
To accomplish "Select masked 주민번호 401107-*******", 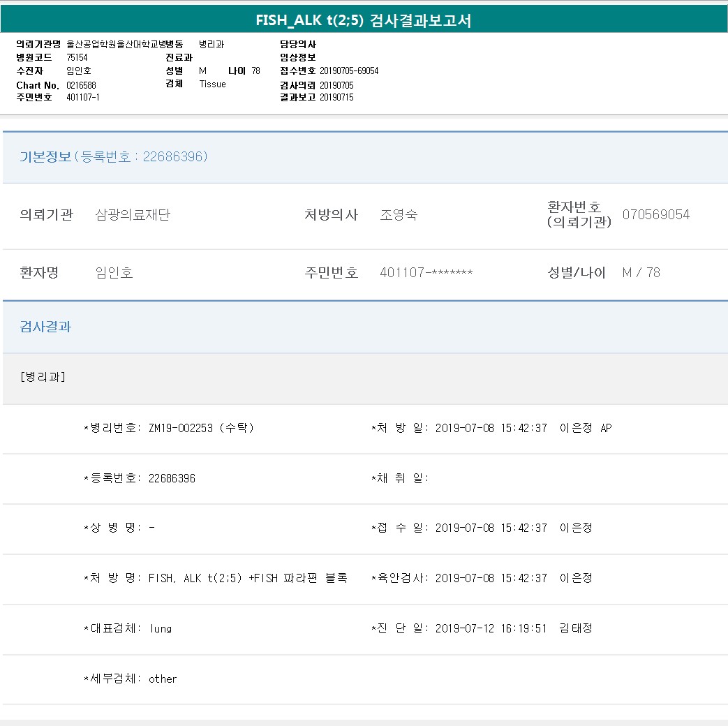I will (426, 273).
